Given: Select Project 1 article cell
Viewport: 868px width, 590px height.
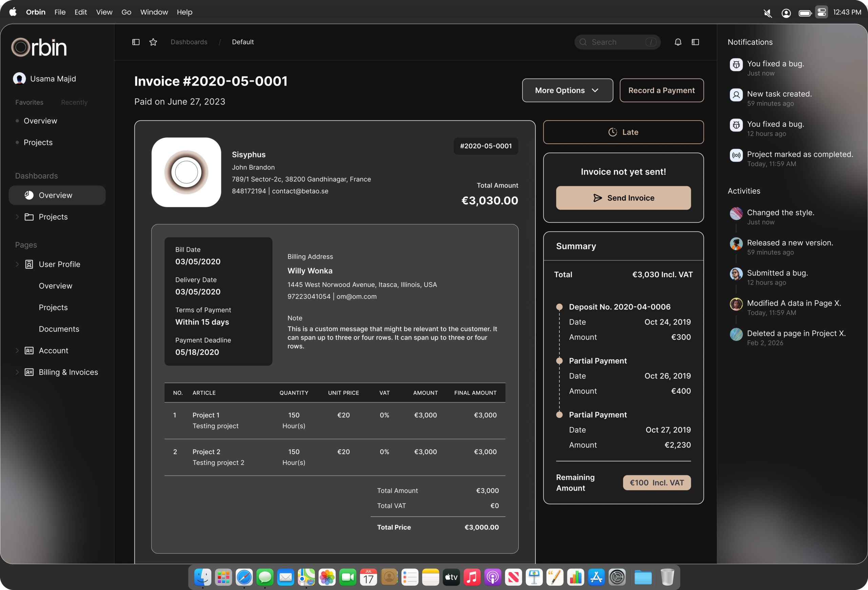Looking at the screenshot, I should (215, 420).
